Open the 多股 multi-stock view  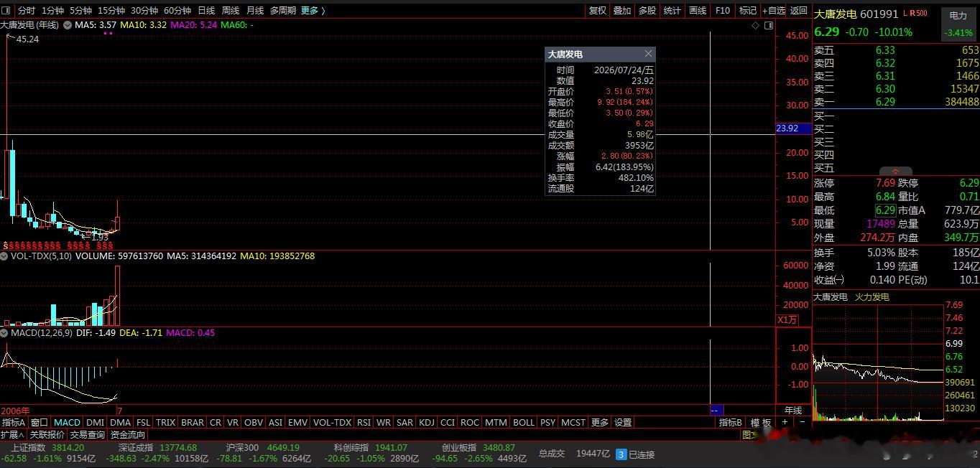[647, 11]
